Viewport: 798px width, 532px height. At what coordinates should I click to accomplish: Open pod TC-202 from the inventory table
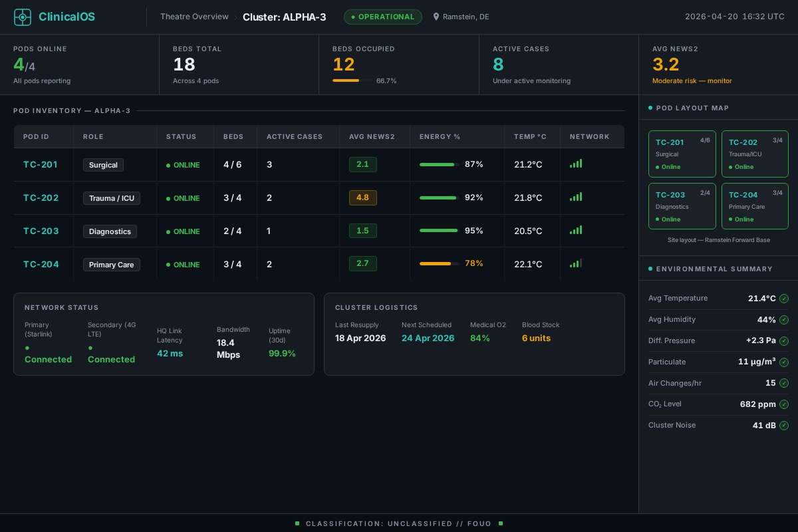pyautogui.click(x=41, y=198)
